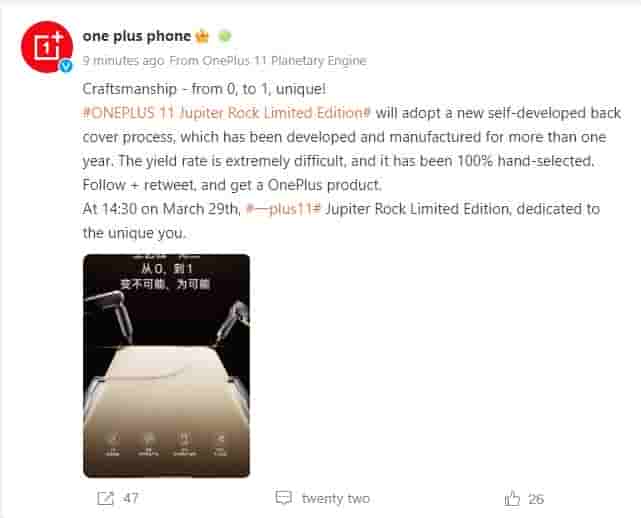This screenshot has height=518, width=641.
Task: Click the gold crown membership icon
Action: click(202, 36)
